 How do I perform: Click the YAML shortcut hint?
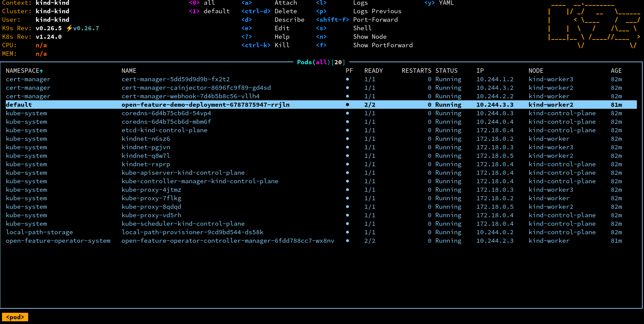(446, 3)
